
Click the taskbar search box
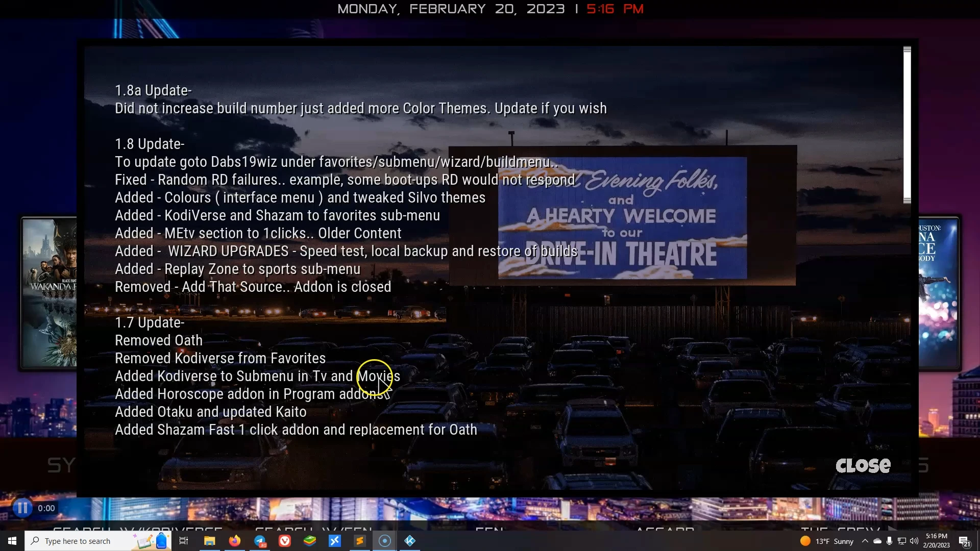coord(98,541)
